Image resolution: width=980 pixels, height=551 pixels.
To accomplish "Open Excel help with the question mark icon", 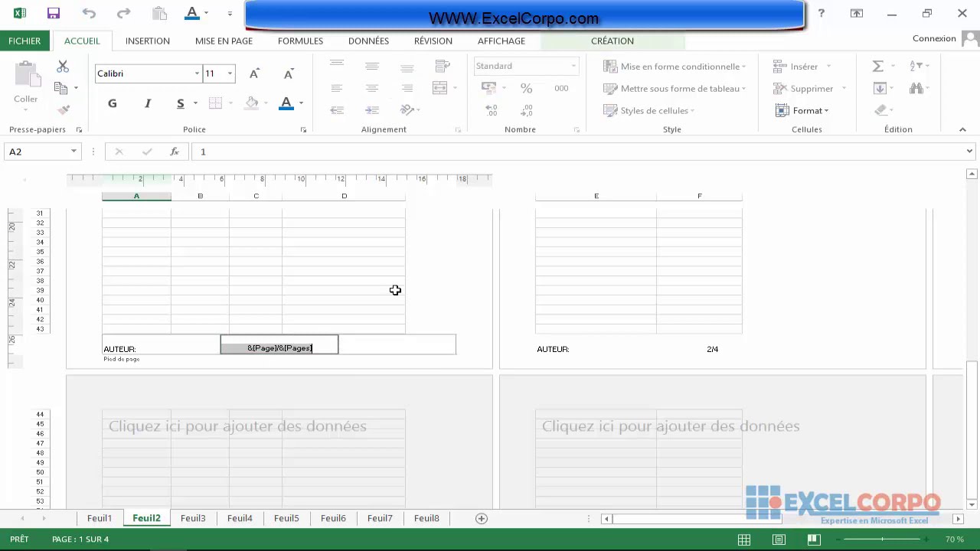I will (821, 13).
